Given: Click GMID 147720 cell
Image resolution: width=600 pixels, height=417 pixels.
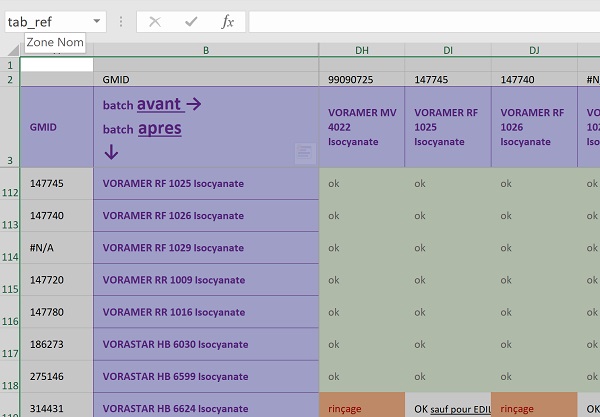Looking at the screenshot, I should [57, 280].
